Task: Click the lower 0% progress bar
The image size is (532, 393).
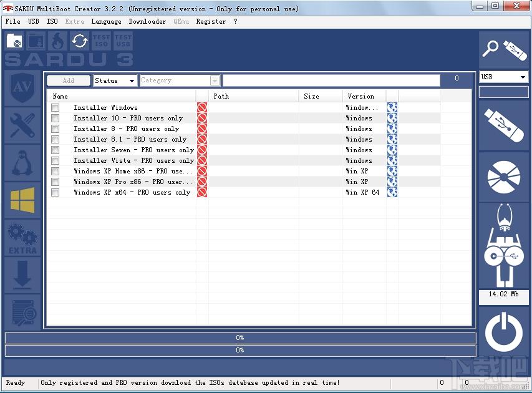Action: pyautogui.click(x=240, y=350)
